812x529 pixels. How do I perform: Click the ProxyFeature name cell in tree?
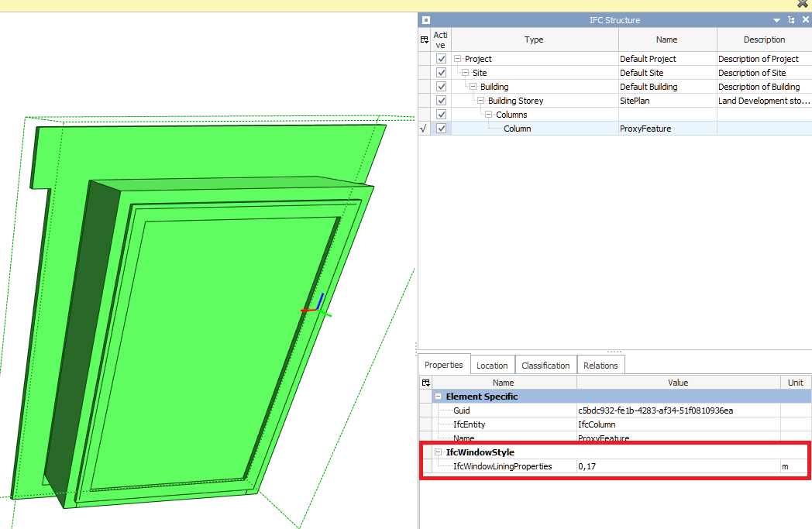(x=667, y=129)
